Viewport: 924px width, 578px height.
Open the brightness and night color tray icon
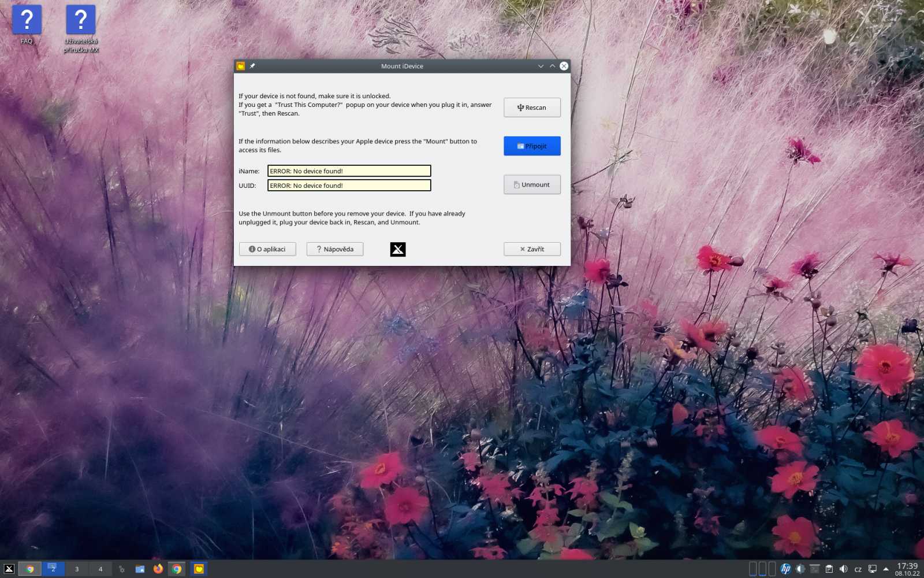800,569
